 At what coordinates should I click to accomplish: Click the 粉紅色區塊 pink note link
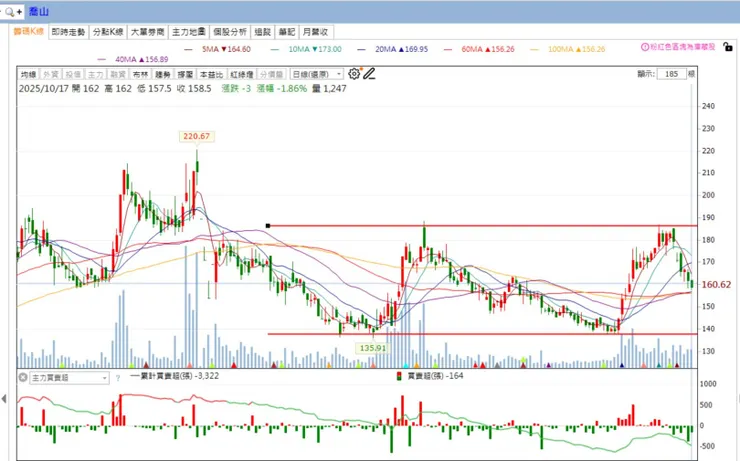click(x=683, y=47)
